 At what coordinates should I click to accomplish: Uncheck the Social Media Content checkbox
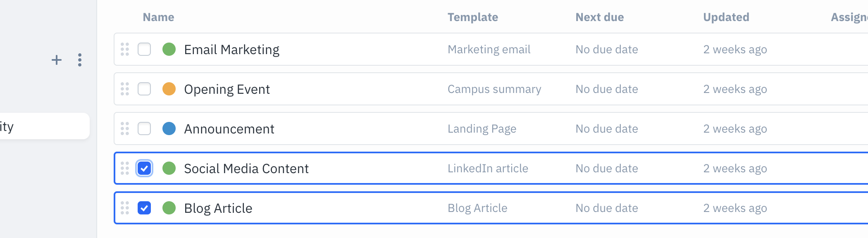[x=144, y=168]
